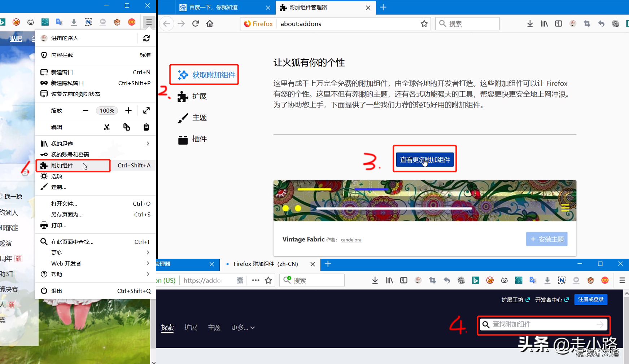
Task: Click 查找附加组件 search field
Action: [x=543, y=324]
